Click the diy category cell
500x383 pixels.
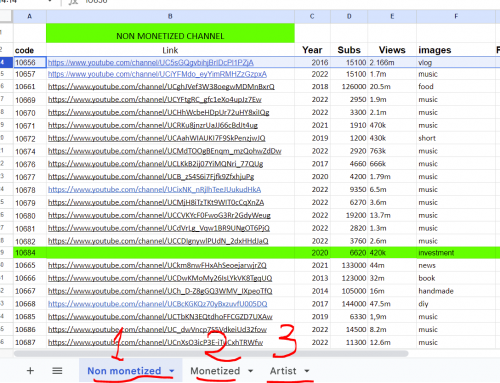coord(456,304)
